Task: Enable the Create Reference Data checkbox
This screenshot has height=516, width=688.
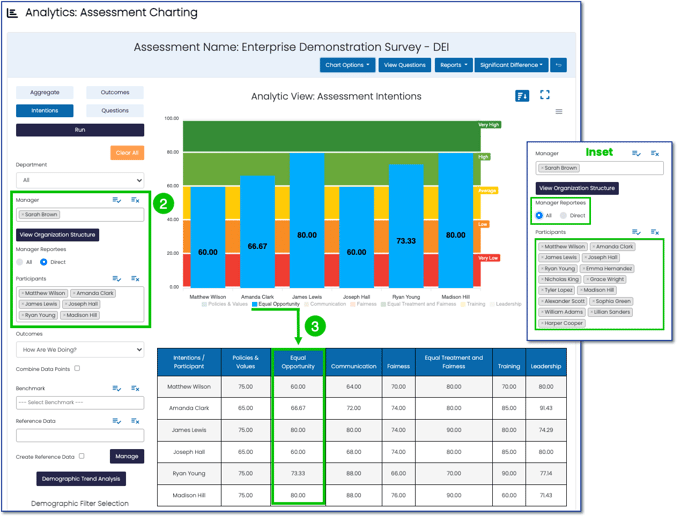Action: click(x=82, y=456)
